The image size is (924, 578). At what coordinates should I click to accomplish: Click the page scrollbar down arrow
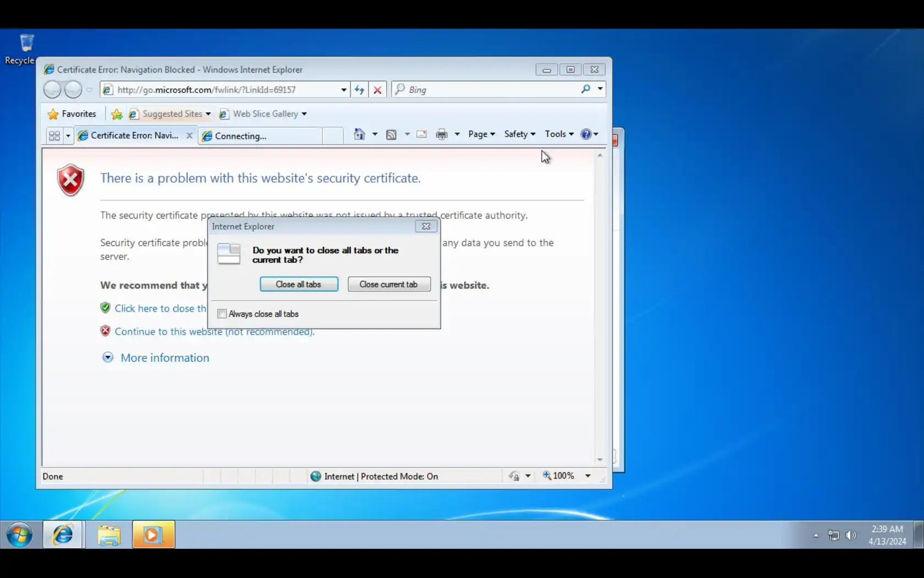pyautogui.click(x=600, y=460)
